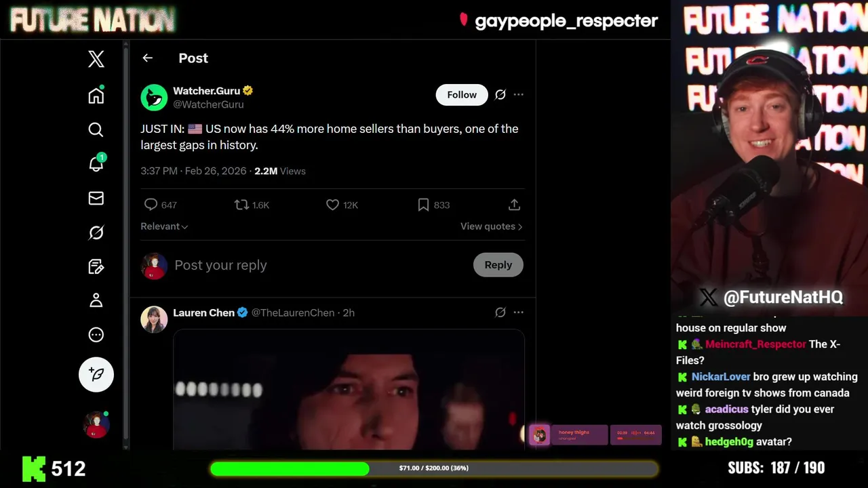Click the X logo at the top of the sidebar
This screenshot has width=868, height=488.
96,59
